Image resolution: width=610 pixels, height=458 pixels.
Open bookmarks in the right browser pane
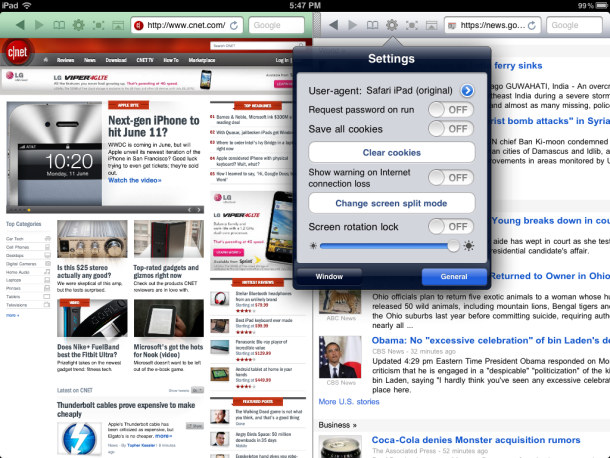click(x=372, y=25)
